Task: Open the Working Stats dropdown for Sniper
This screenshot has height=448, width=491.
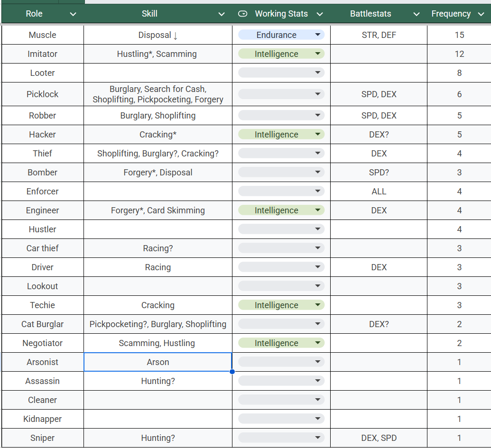Action: pyautogui.click(x=281, y=438)
